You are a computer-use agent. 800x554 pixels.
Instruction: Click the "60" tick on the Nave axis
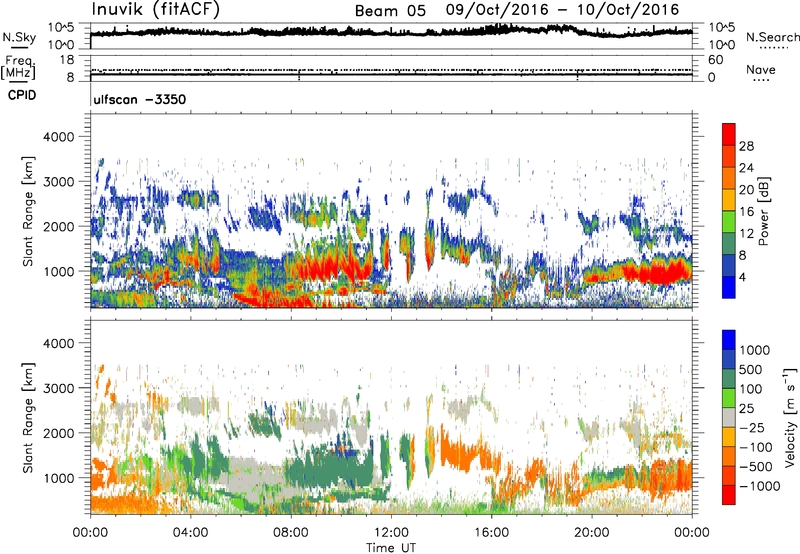(x=715, y=60)
